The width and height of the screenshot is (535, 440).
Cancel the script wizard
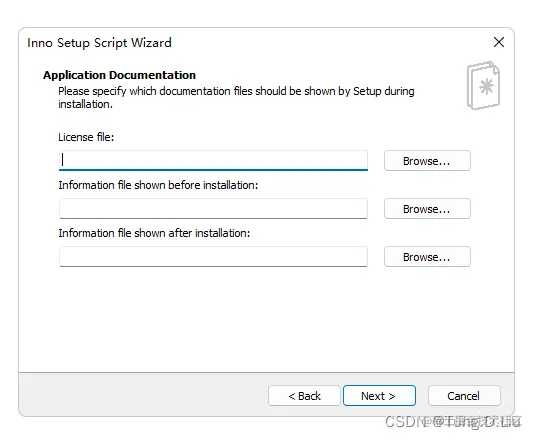pyautogui.click(x=464, y=396)
